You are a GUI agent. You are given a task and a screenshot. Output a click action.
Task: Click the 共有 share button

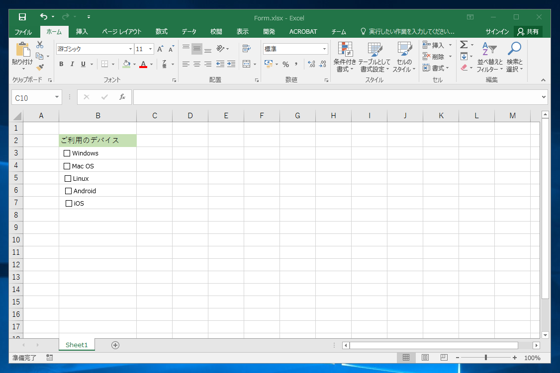click(528, 32)
